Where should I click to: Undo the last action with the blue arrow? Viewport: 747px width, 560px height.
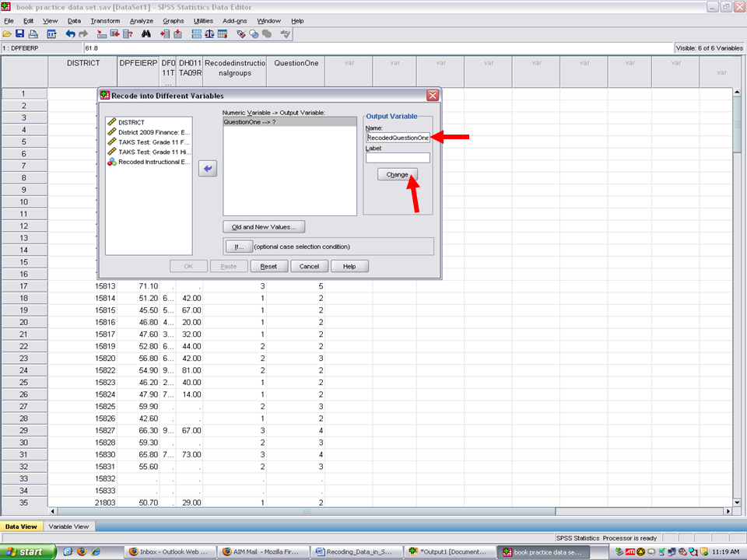coord(71,34)
